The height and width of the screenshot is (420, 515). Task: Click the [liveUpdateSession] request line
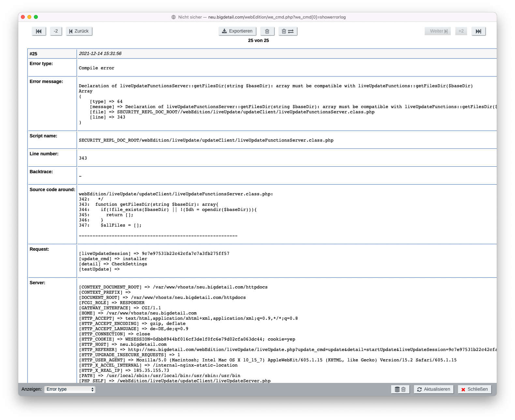point(154,254)
